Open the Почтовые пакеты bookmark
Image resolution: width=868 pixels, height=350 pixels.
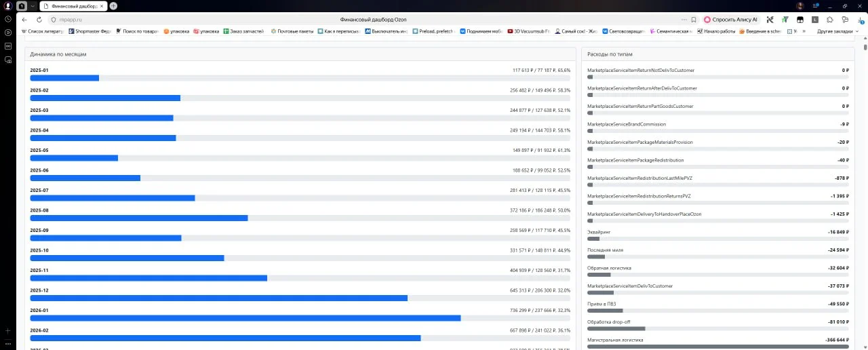(x=292, y=31)
